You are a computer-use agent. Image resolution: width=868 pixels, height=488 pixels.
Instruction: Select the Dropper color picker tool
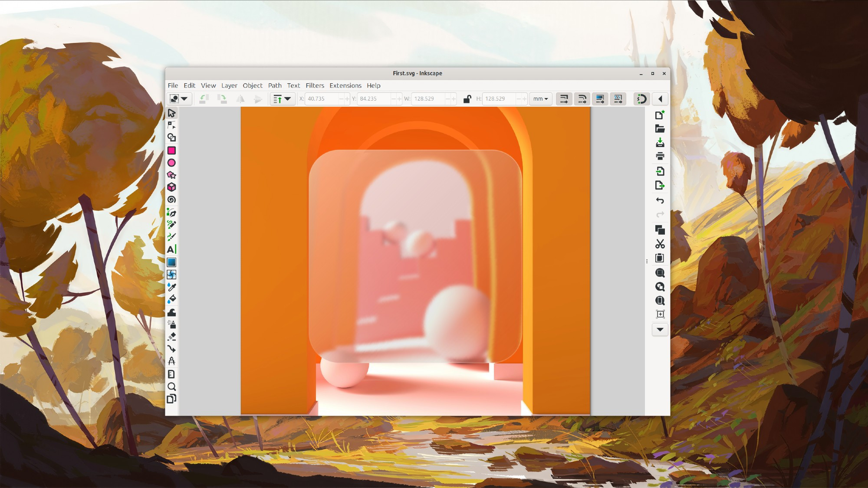(x=171, y=287)
